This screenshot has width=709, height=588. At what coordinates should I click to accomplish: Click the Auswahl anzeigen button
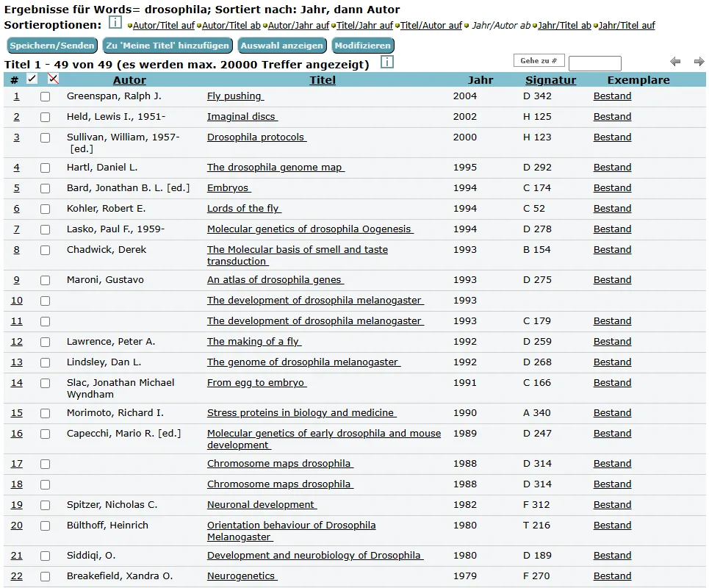281,46
